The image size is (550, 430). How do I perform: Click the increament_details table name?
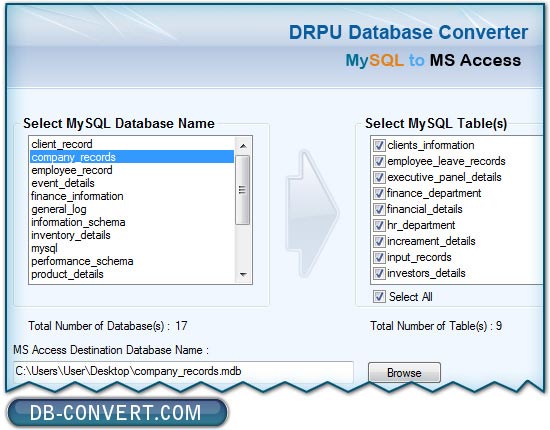coord(431,241)
